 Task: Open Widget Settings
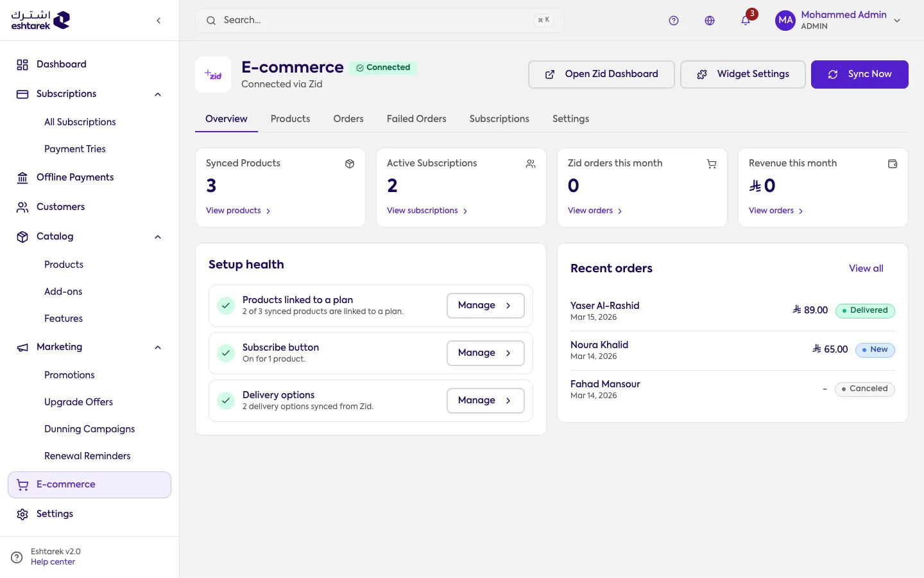tap(743, 74)
